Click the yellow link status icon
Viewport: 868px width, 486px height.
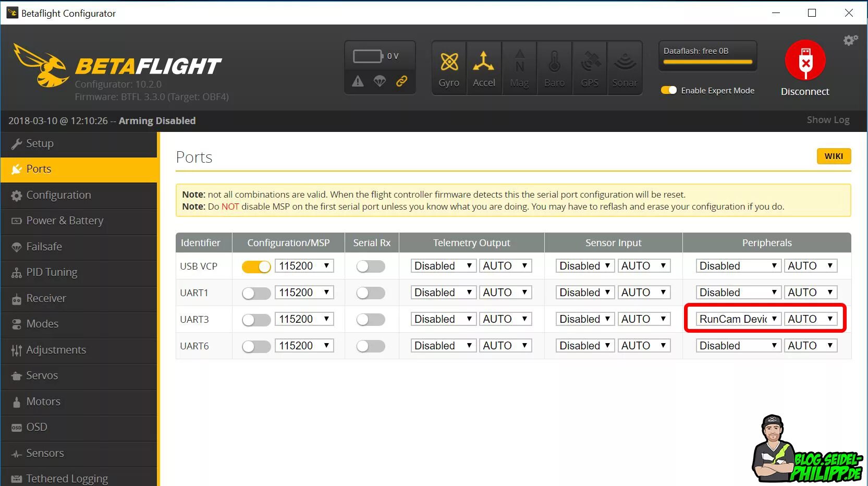[401, 81]
